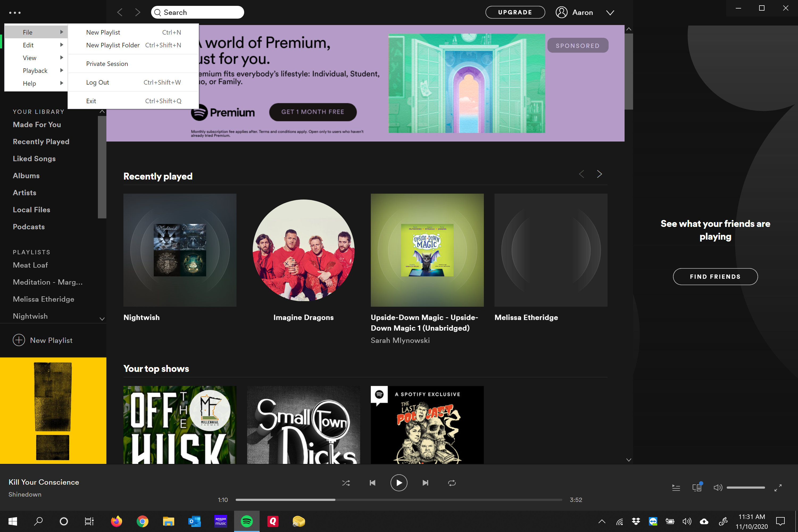
Task: Select Private Session menu item
Action: pyautogui.click(x=107, y=64)
